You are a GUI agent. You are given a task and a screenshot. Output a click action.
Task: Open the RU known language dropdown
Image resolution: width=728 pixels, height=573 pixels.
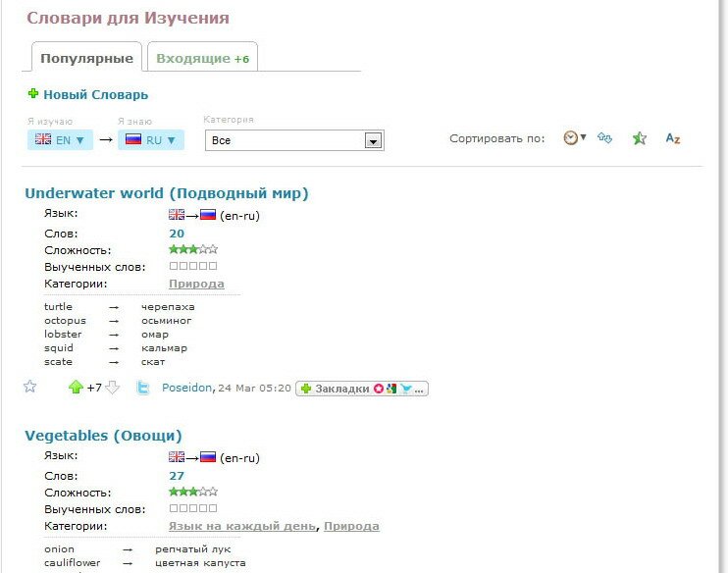tap(150, 140)
